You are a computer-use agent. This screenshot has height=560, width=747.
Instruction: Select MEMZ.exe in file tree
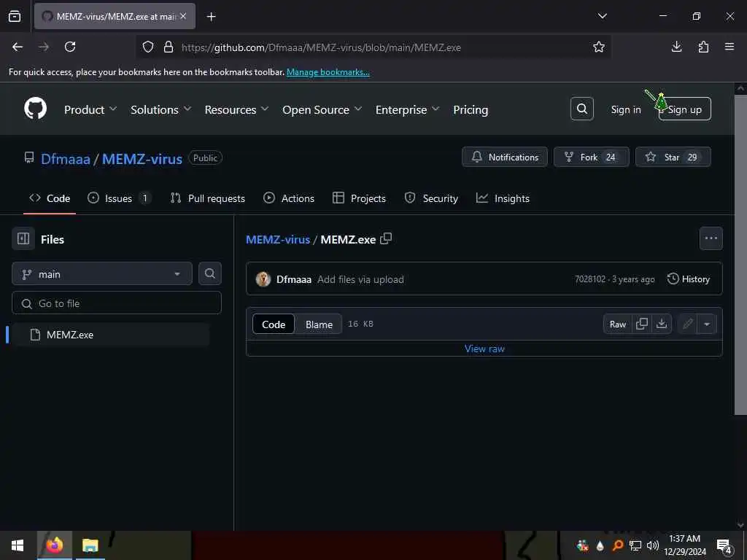pos(110,335)
